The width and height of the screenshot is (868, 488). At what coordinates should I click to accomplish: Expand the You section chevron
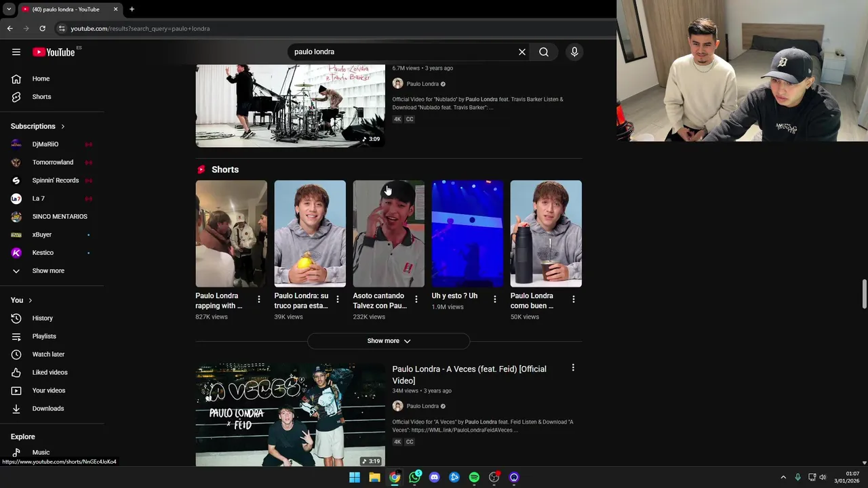click(30, 300)
